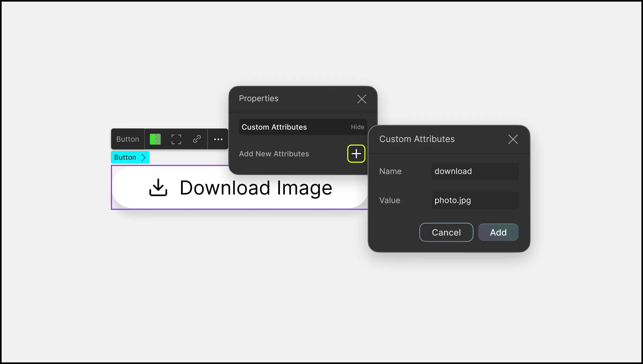This screenshot has width=643, height=364.
Task: Close the Properties panel
Action: [x=362, y=99]
